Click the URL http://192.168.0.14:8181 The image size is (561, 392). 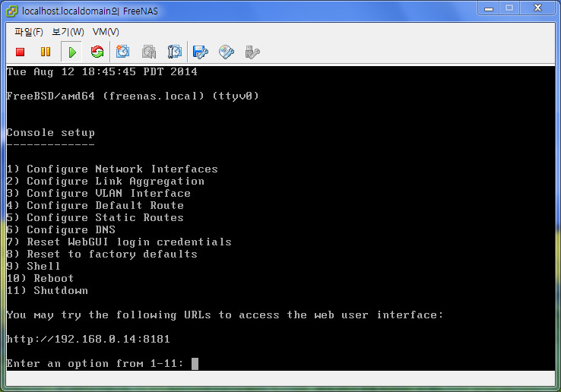click(x=88, y=339)
